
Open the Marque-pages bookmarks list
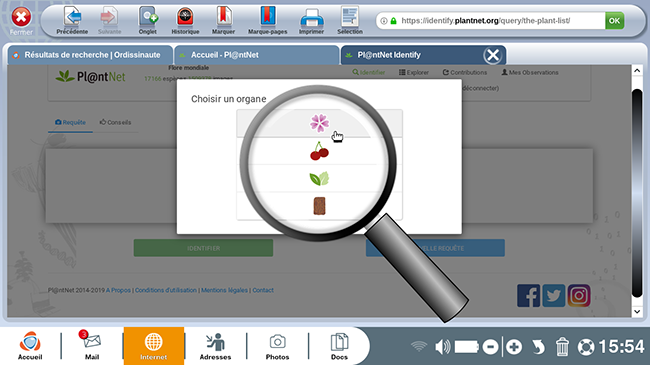[x=267, y=21]
